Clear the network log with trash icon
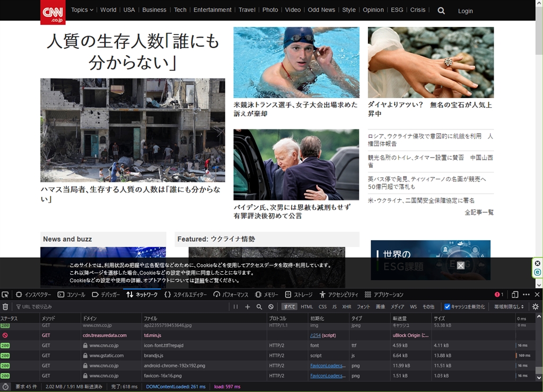 pos(5,307)
